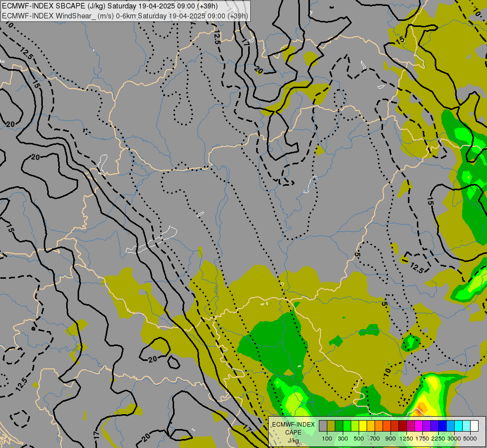Click the 300 value under the legend
487x448 pixels.
point(343,439)
